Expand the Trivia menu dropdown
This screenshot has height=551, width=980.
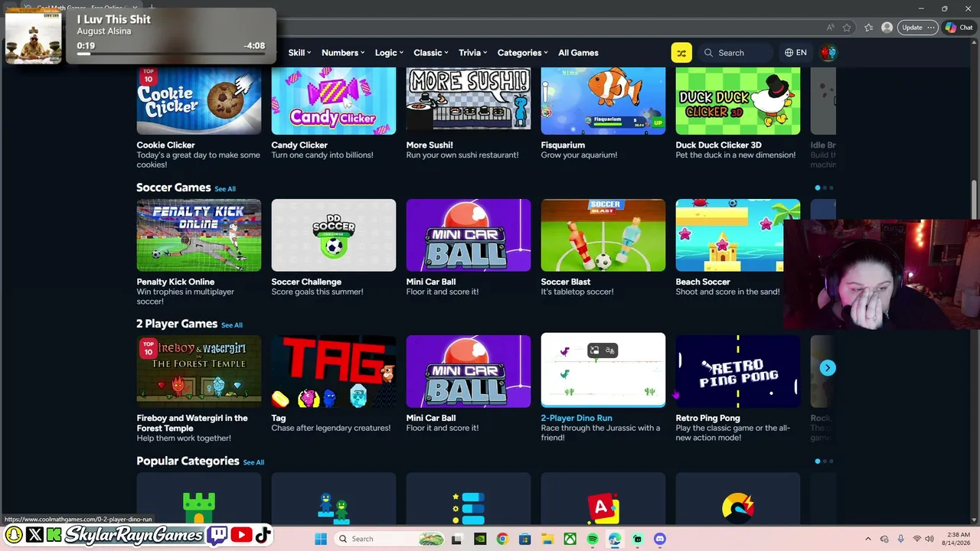tap(473, 53)
